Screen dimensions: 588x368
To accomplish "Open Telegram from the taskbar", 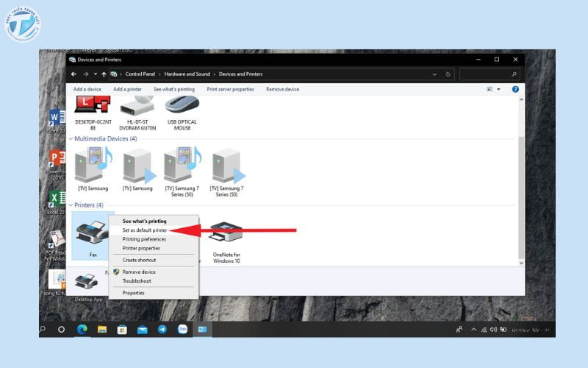I will (162, 329).
